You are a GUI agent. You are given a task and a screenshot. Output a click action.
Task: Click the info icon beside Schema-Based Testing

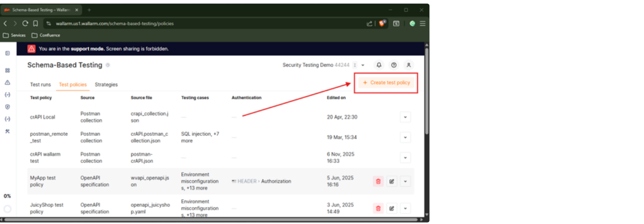[x=108, y=65]
